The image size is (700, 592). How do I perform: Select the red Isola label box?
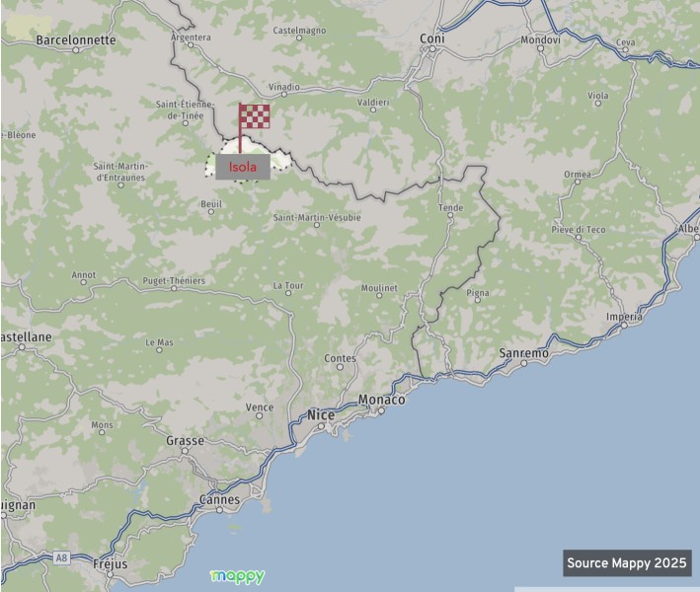(x=243, y=167)
